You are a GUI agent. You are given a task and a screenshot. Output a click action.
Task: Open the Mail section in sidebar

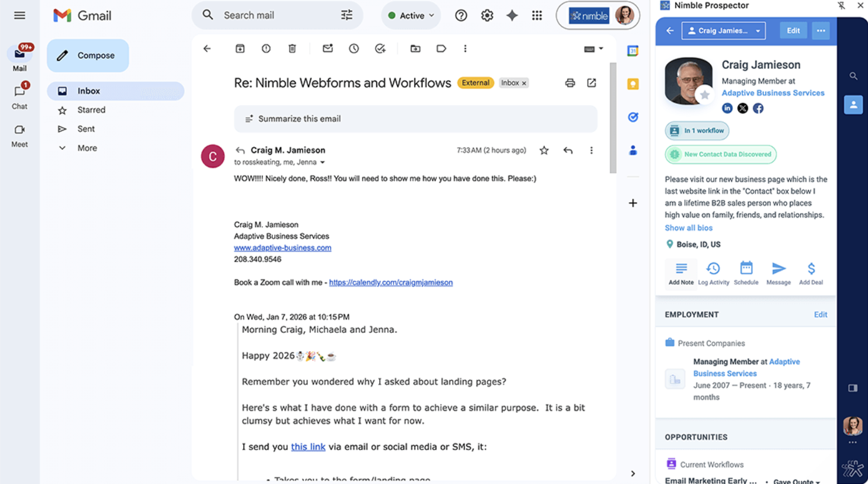(x=20, y=58)
